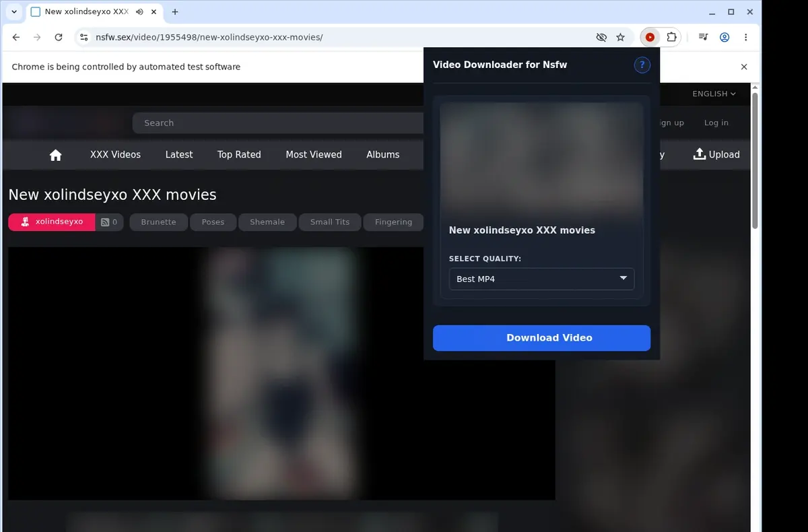808x532 pixels.
Task: Open the Albums menu item
Action: (383, 155)
